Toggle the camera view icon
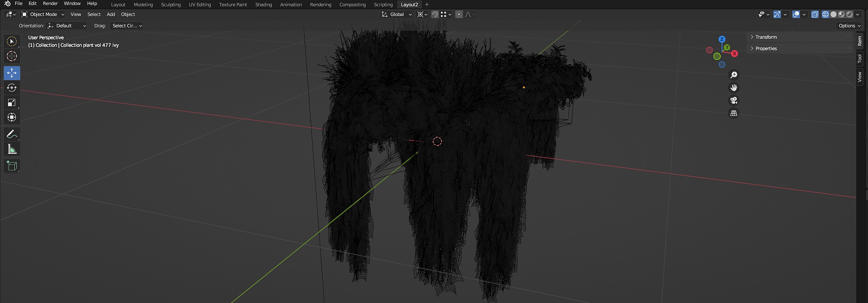This screenshot has height=303, width=868. point(734,101)
